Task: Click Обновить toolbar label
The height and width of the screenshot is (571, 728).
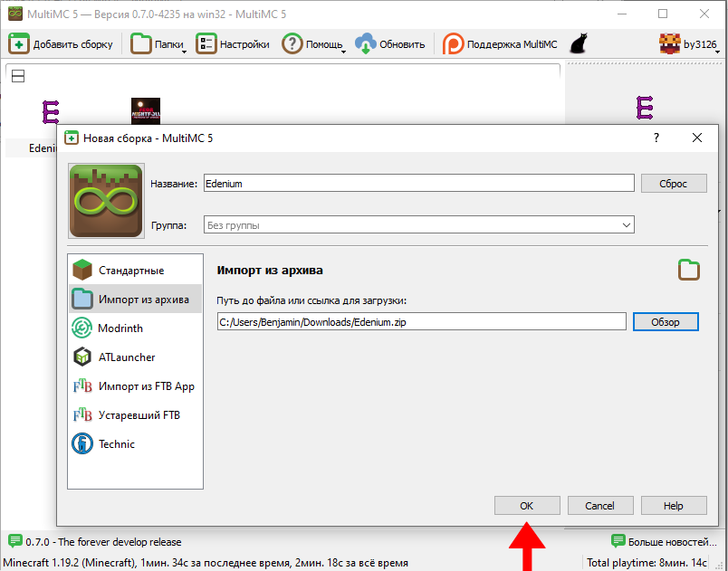Action: click(x=402, y=44)
